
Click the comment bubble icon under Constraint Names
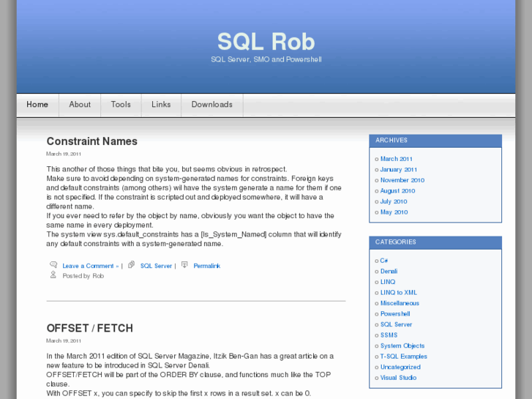53,264
